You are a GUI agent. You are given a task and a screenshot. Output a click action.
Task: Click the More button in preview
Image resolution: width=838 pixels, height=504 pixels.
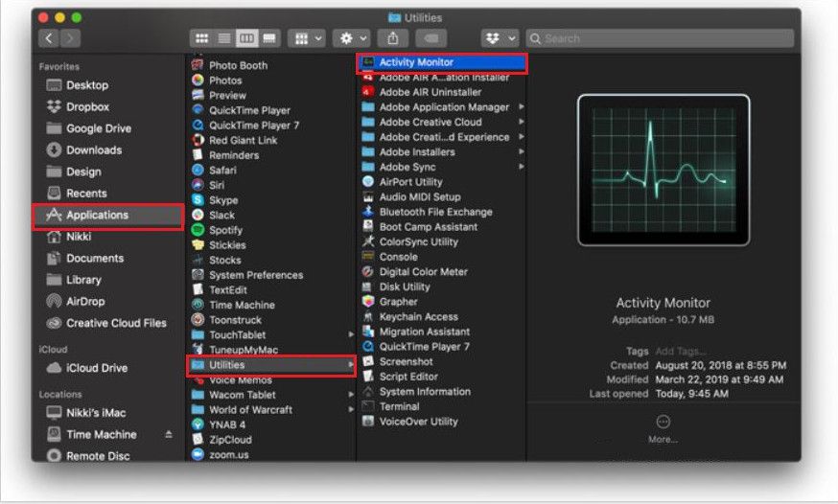click(663, 428)
